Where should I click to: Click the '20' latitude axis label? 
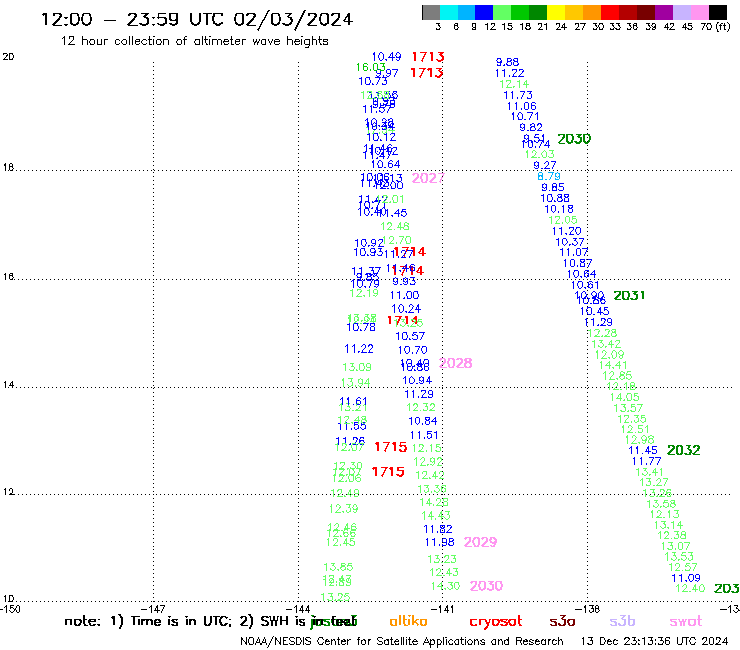tap(8, 57)
